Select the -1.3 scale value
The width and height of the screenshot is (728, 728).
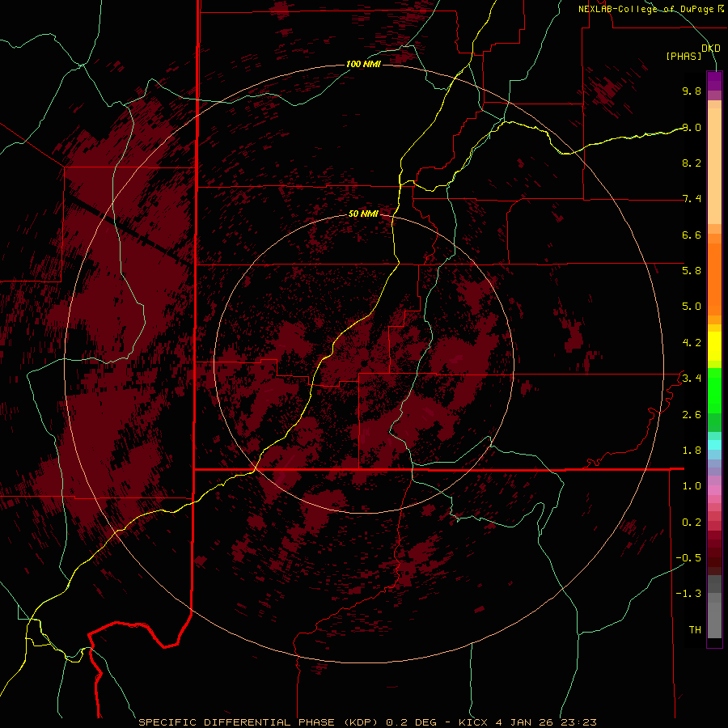(x=688, y=594)
